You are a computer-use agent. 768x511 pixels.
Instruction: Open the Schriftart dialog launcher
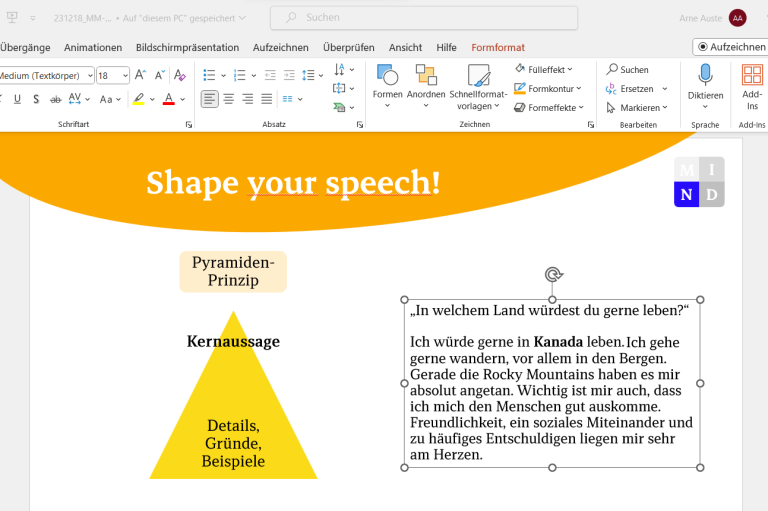pyautogui.click(x=189, y=125)
